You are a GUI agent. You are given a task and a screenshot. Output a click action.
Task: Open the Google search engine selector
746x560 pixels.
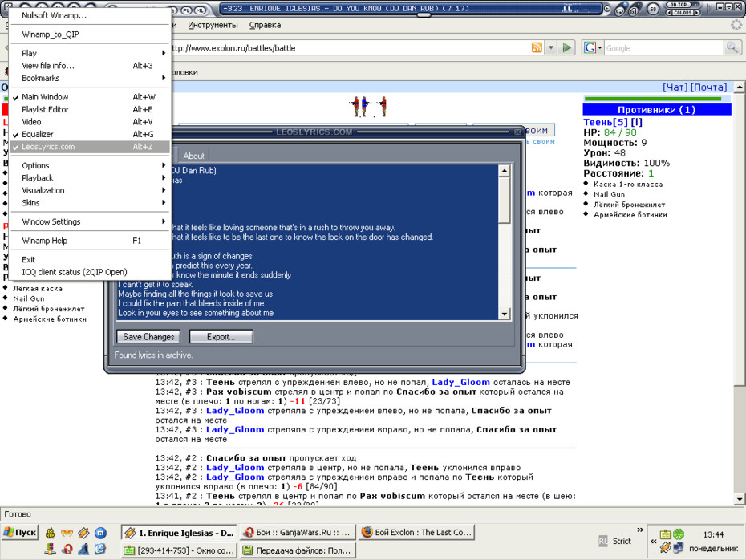click(593, 47)
